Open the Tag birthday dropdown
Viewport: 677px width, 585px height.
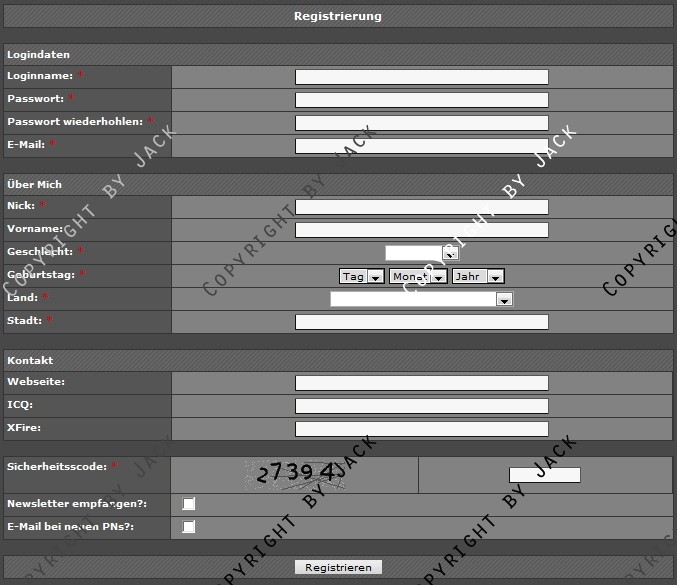coord(361,276)
